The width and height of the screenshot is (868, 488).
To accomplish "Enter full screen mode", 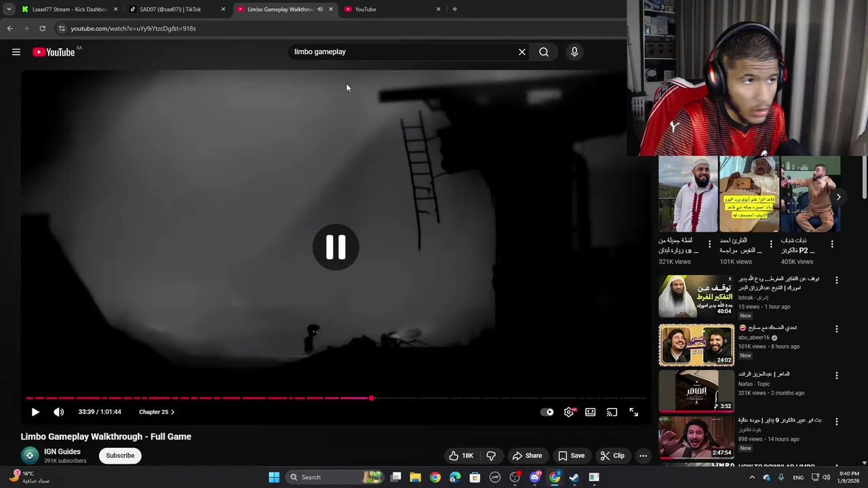I will [634, 412].
